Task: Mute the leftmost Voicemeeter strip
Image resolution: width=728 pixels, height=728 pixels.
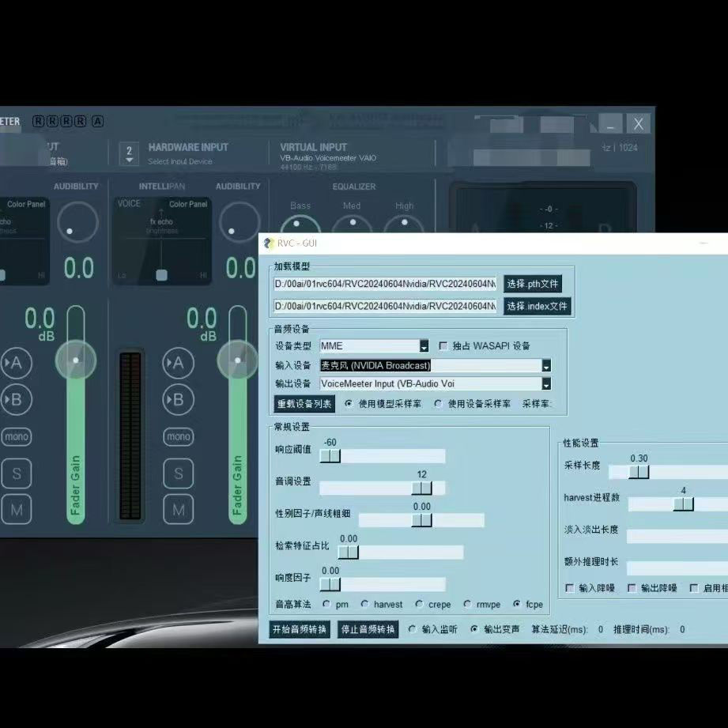Action: click(x=17, y=509)
